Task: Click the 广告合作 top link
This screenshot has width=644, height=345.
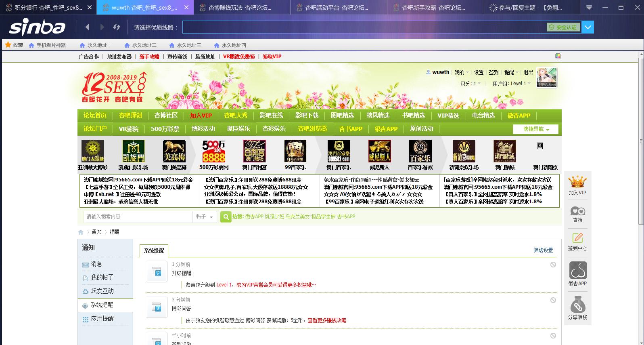Action: 89,57
